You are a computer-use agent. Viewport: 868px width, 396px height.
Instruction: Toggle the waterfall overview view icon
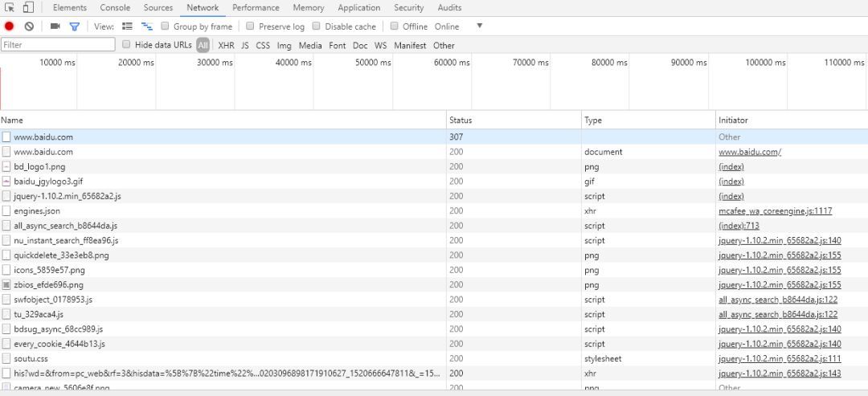147,26
